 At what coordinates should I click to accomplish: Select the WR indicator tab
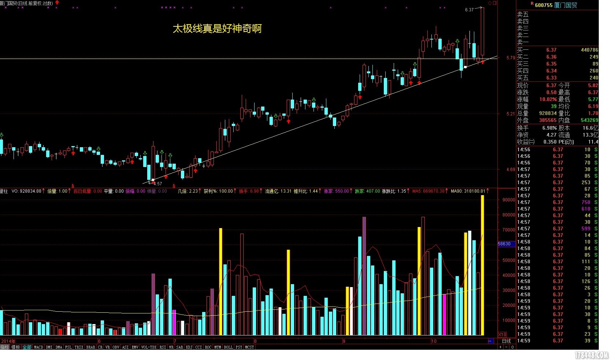pyautogui.click(x=171, y=347)
